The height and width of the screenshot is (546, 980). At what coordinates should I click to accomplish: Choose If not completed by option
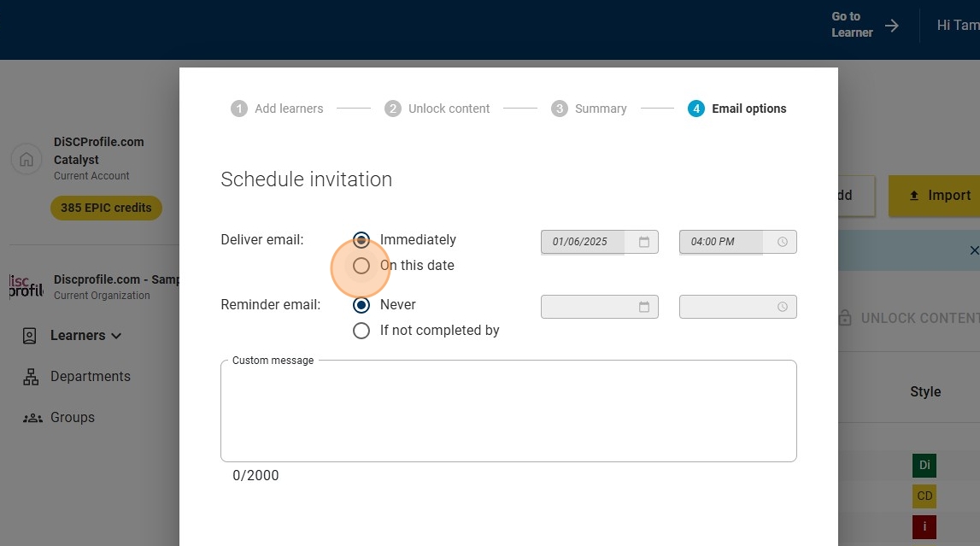[x=361, y=331]
